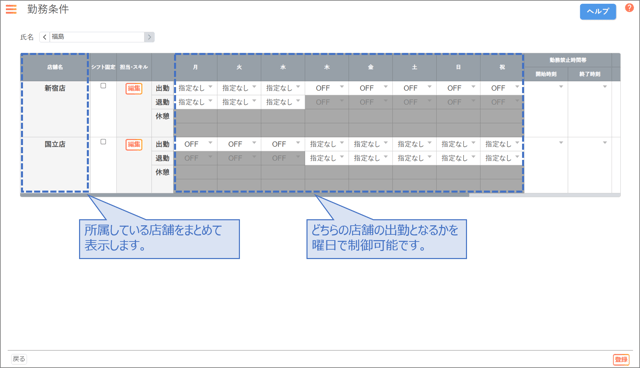Open 国立店 勤務禁止 終了時刻 dropdown

[590, 143]
